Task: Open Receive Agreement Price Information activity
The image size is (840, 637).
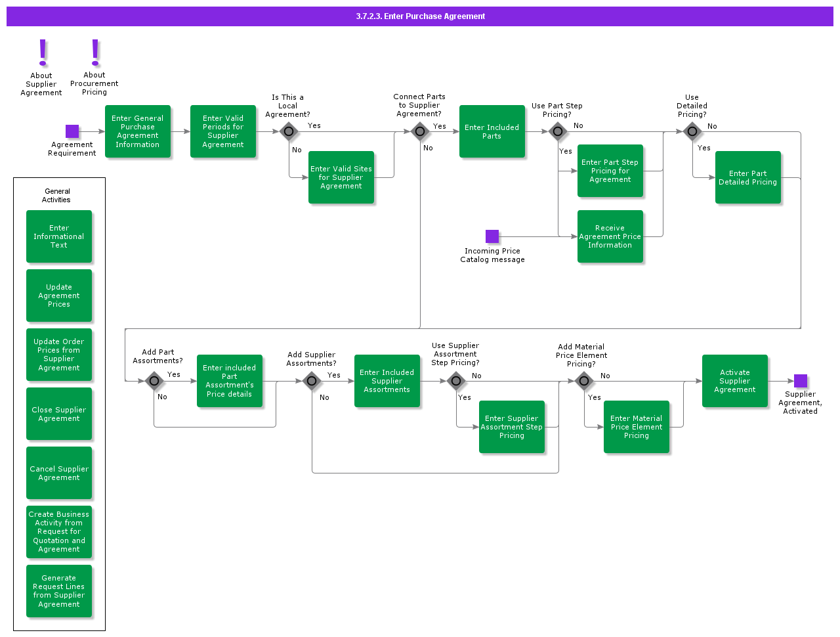Action: 610,236
